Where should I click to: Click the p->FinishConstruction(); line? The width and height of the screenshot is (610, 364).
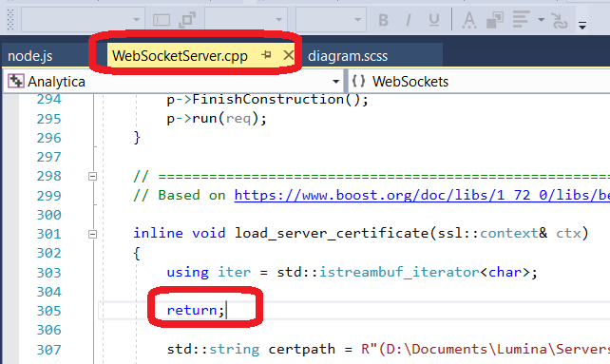click(267, 99)
